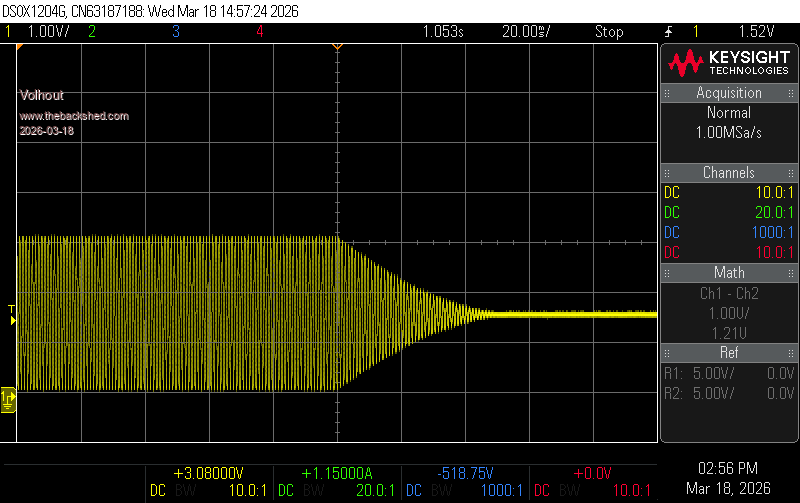
Task: Open the 1.053s time delay setting
Action: (443, 32)
